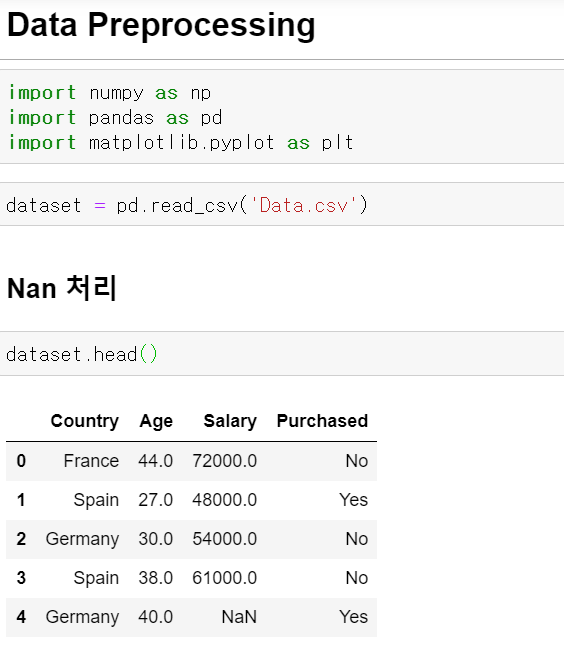Select the pd.read_csv code cell
Image resolution: width=564 pixels, height=662 pixels.
[282, 204]
